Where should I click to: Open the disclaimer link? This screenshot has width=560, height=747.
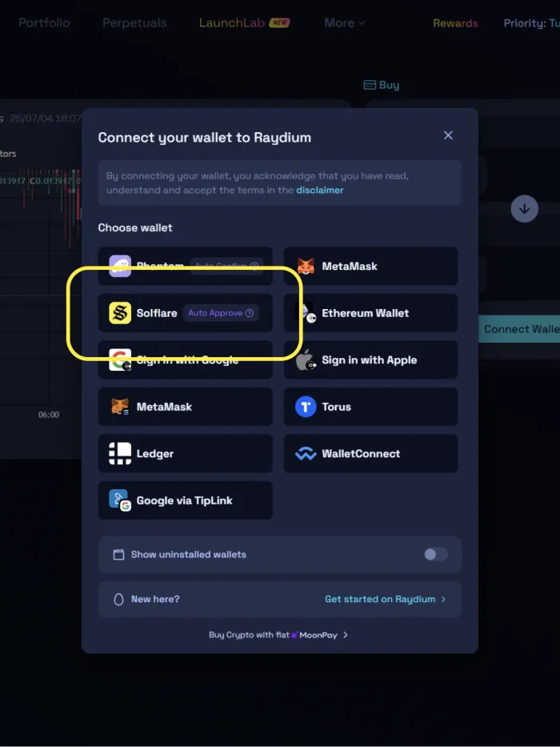[319, 190]
